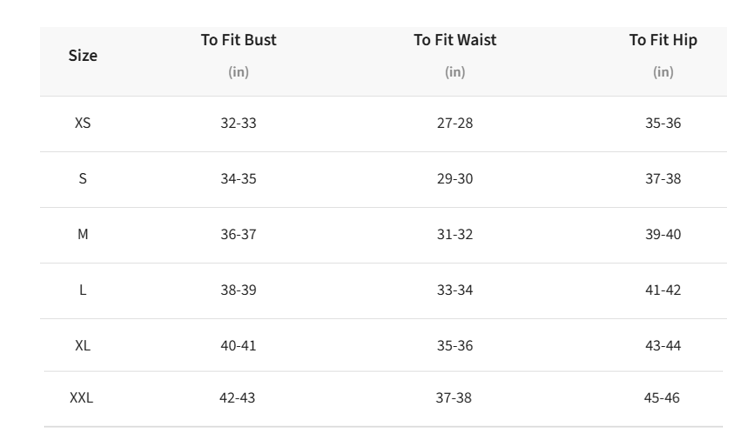Click bust value 42-43
Viewport: 748px width, 445px height.
pyautogui.click(x=237, y=398)
